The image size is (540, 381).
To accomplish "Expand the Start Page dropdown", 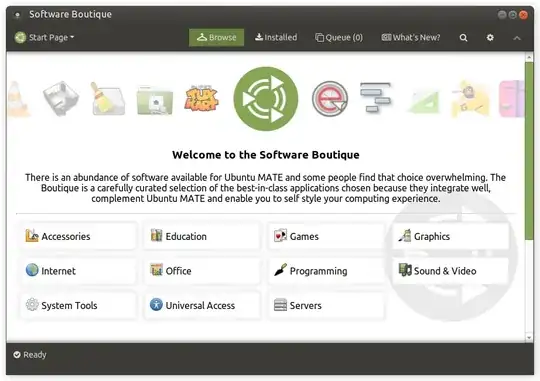I will 45,37.
